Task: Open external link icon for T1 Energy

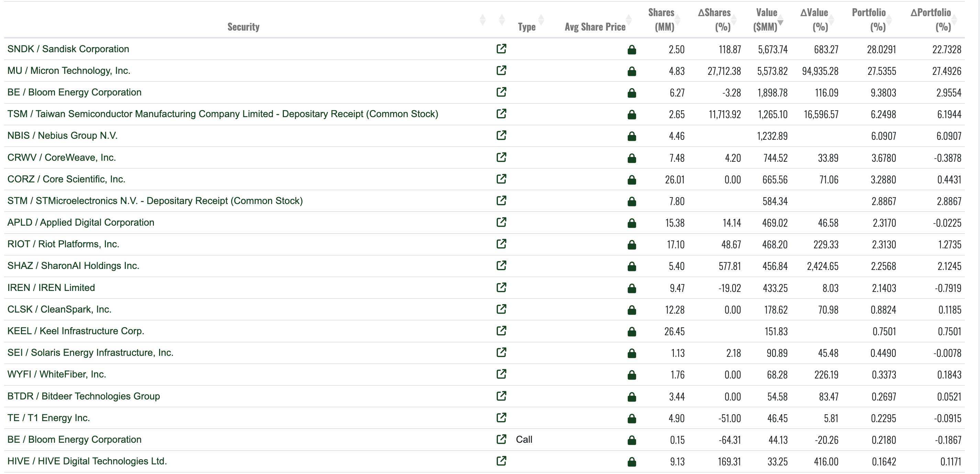Action: pos(501,418)
